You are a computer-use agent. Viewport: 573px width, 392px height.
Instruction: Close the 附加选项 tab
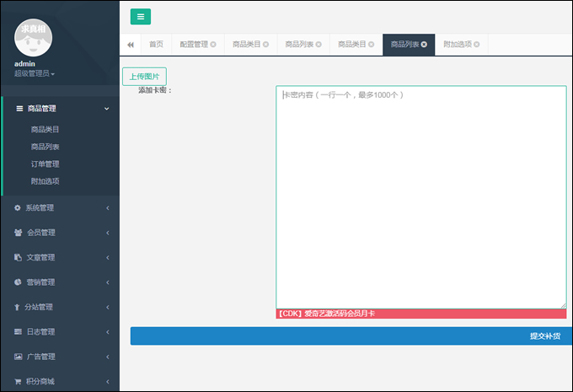[477, 44]
